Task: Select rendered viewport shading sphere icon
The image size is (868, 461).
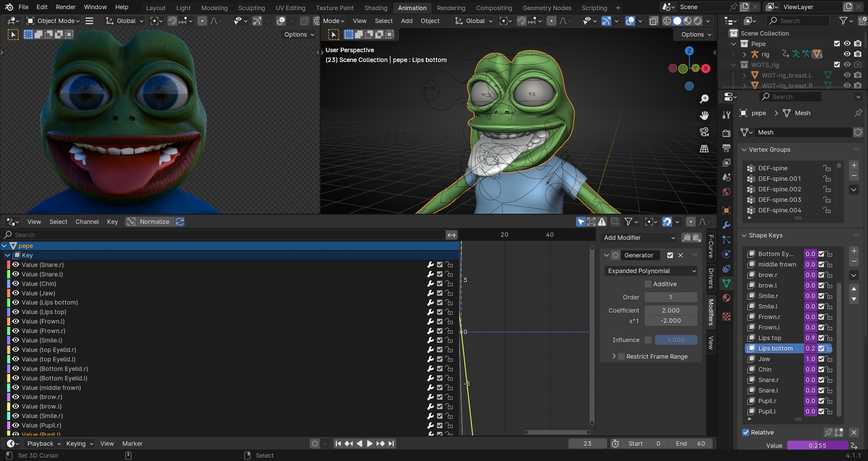Action: (x=697, y=21)
